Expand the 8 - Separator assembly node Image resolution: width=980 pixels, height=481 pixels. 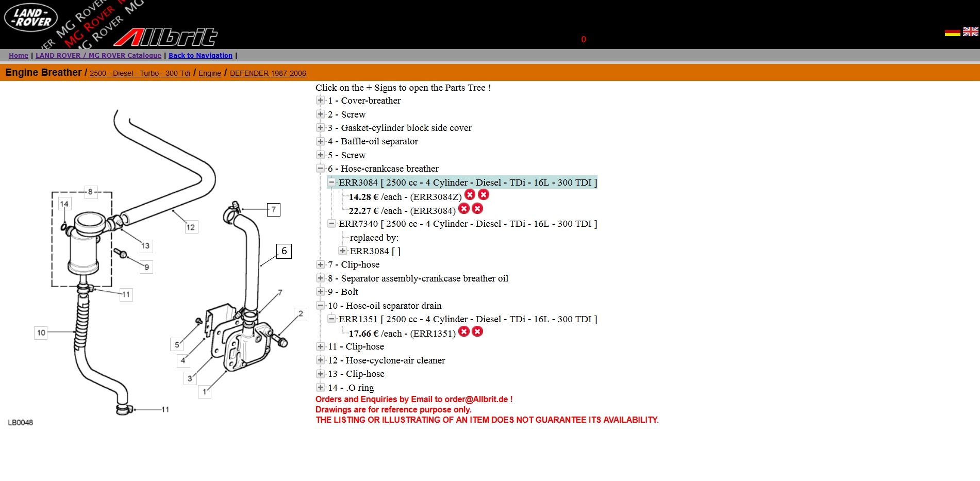(x=321, y=278)
